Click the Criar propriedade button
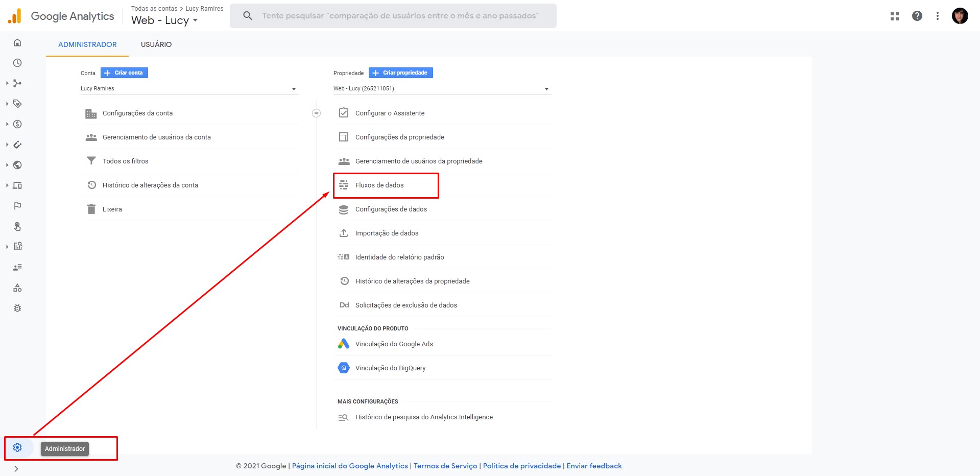 pyautogui.click(x=401, y=73)
